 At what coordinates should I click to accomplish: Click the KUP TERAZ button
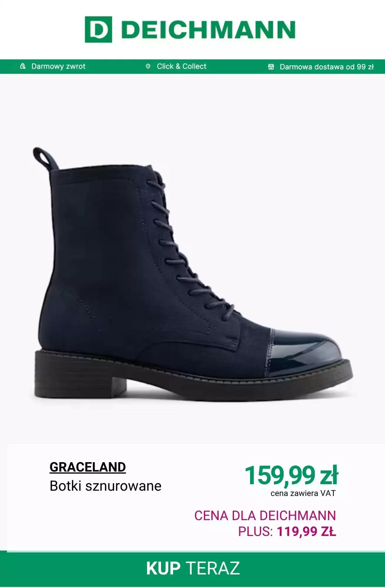pos(192,569)
